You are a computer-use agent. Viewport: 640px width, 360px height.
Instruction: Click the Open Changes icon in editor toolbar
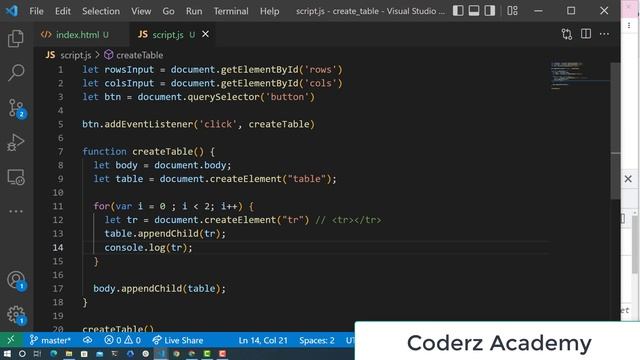[567, 34]
